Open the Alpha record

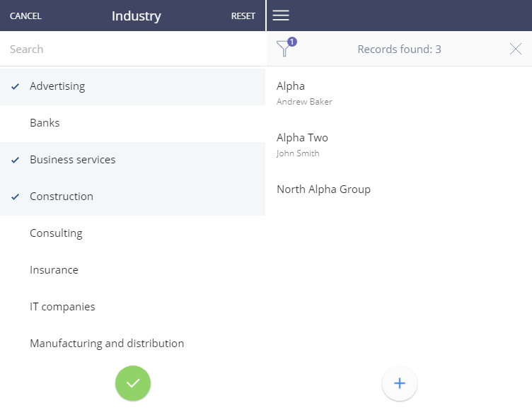click(x=399, y=93)
